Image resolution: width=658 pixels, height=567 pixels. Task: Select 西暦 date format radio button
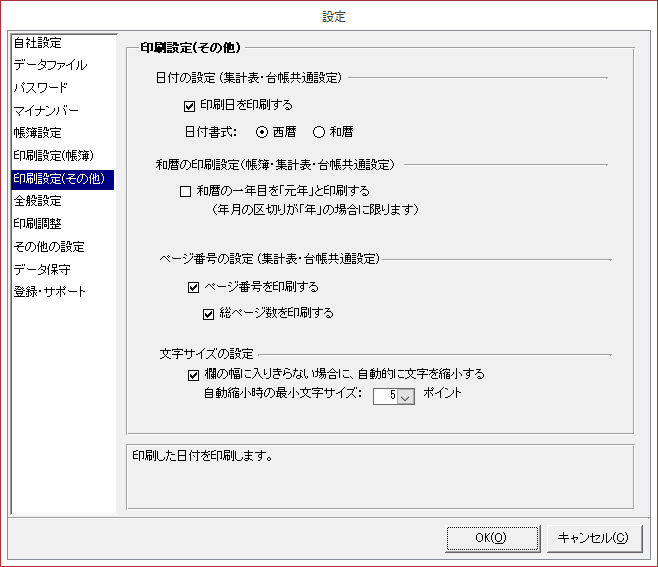coord(262,132)
